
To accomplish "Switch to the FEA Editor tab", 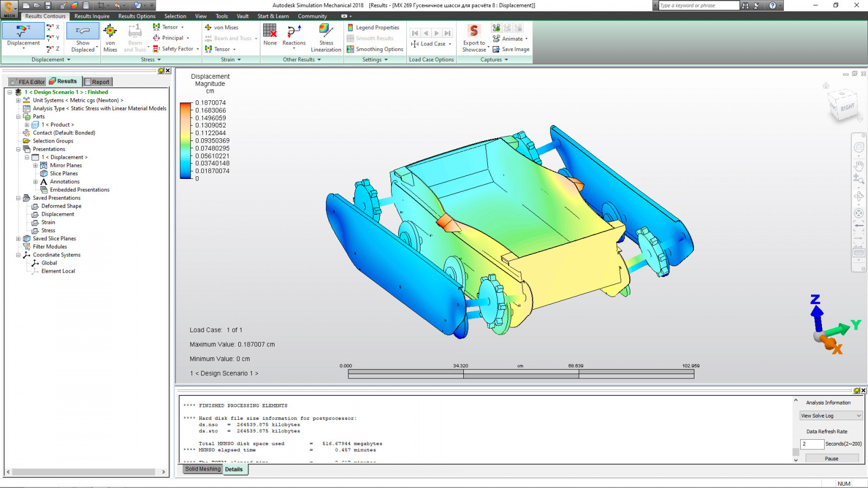I will tap(28, 82).
